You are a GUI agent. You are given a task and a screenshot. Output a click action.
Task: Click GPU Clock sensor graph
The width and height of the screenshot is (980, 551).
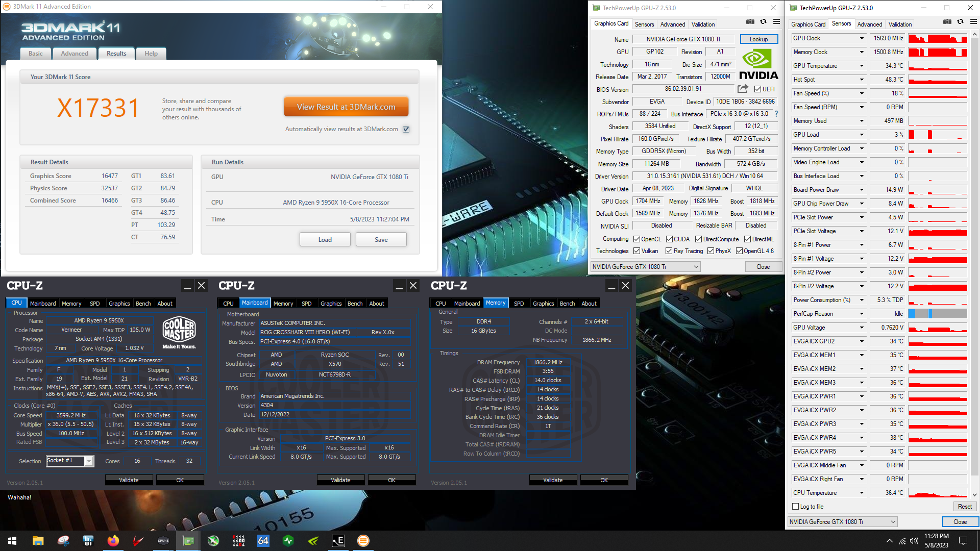click(x=938, y=38)
